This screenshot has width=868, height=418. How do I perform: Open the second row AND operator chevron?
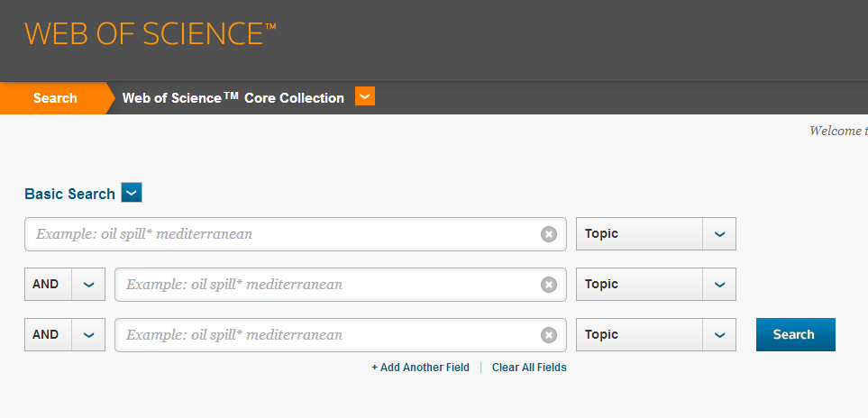[x=88, y=285]
